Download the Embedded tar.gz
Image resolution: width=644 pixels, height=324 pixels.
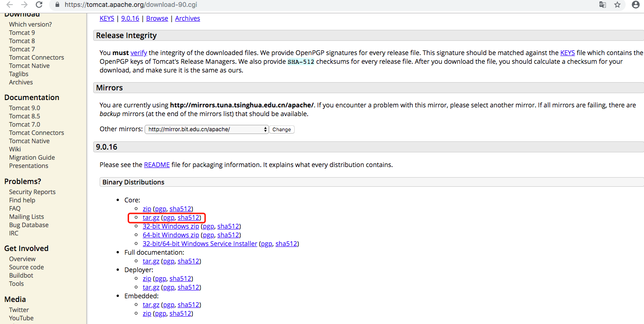(151, 305)
